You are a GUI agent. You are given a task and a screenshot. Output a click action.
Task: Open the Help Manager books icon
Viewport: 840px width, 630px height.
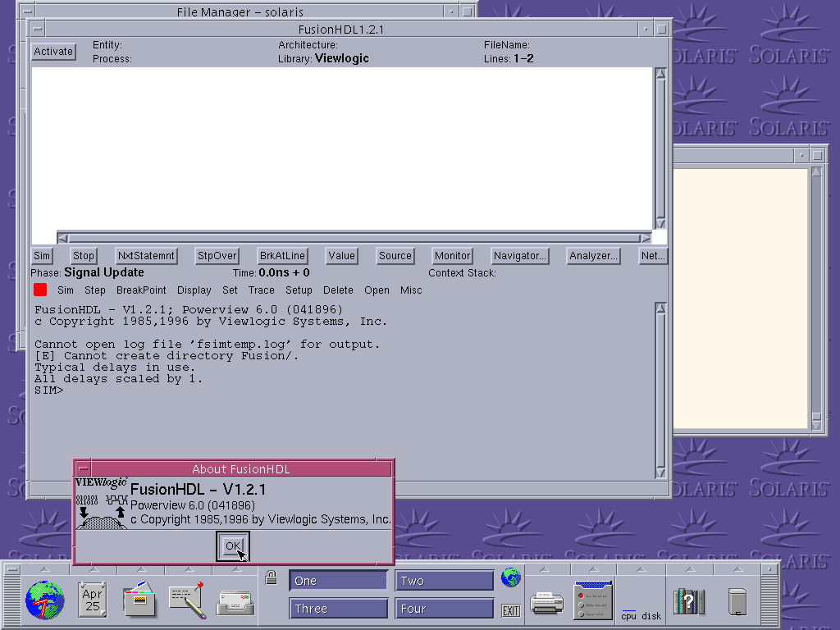(x=689, y=601)
